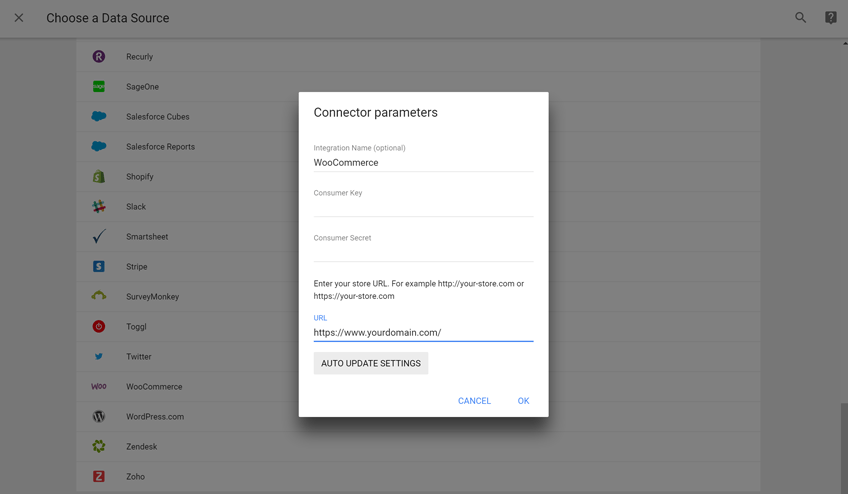Choose Shopify data source label
848x494 pixels.
140,176
